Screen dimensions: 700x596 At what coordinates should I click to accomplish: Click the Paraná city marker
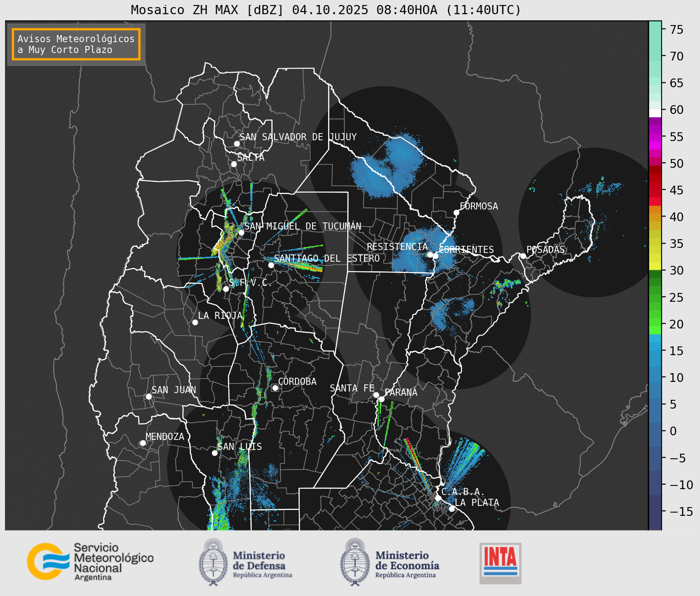[x=382, y=399]
